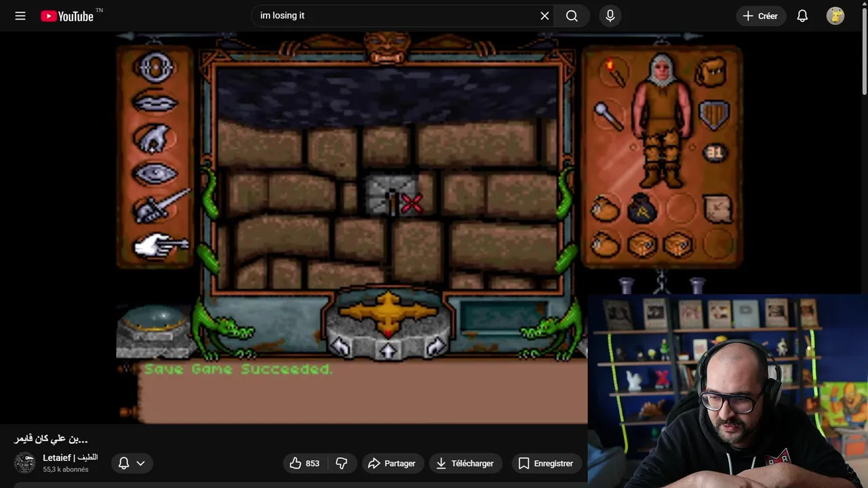Clear the search query with the X
Viewport: 868px width, 488px height.
(545, 16)
